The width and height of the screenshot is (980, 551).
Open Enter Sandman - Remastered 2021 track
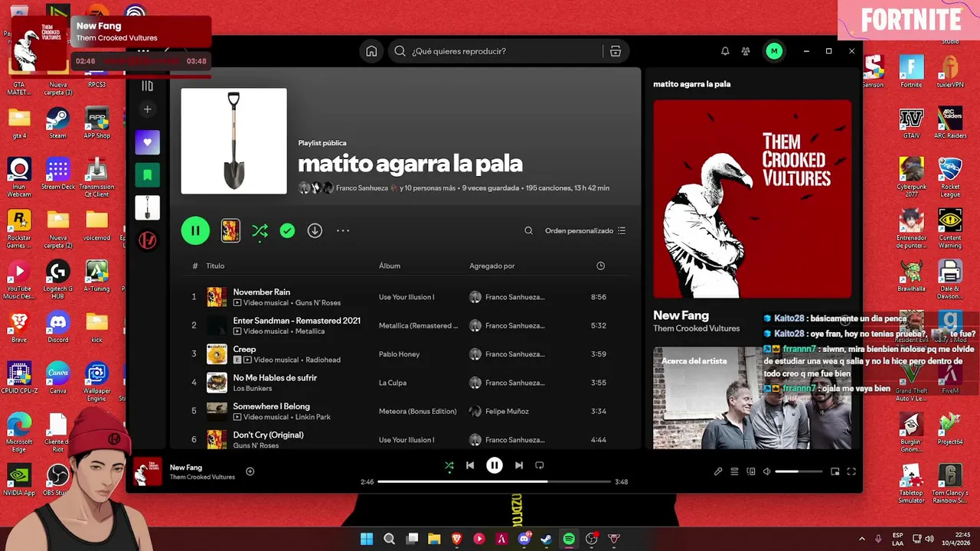tap(296, 321)
